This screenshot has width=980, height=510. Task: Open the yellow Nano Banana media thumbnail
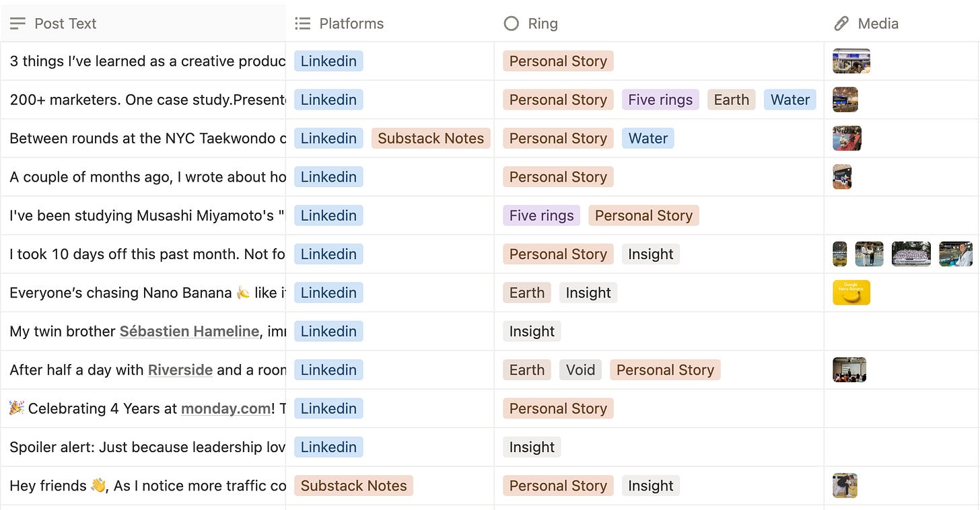tap(851, 293)
